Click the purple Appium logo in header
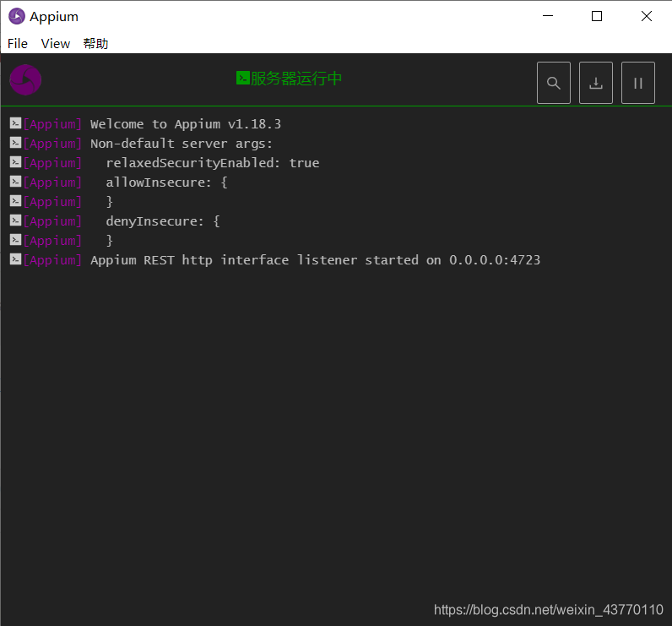 (x=25, y=79)
